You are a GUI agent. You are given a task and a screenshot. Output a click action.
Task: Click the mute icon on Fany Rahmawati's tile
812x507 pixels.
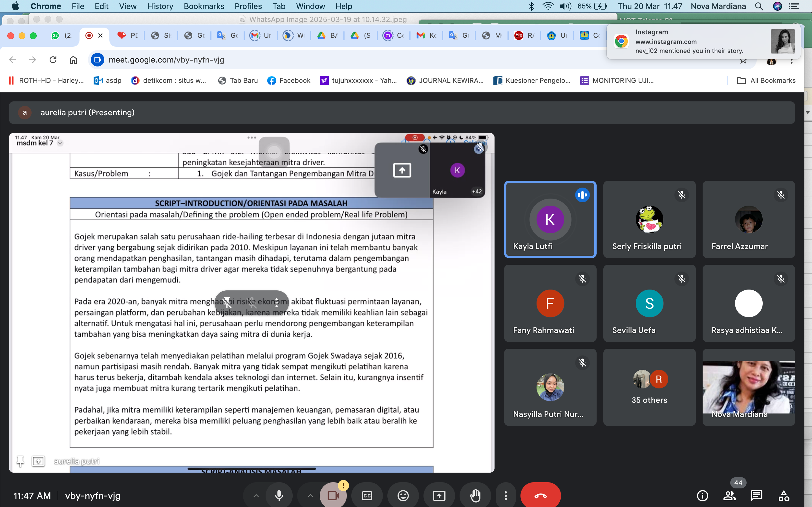click(583, 279)
